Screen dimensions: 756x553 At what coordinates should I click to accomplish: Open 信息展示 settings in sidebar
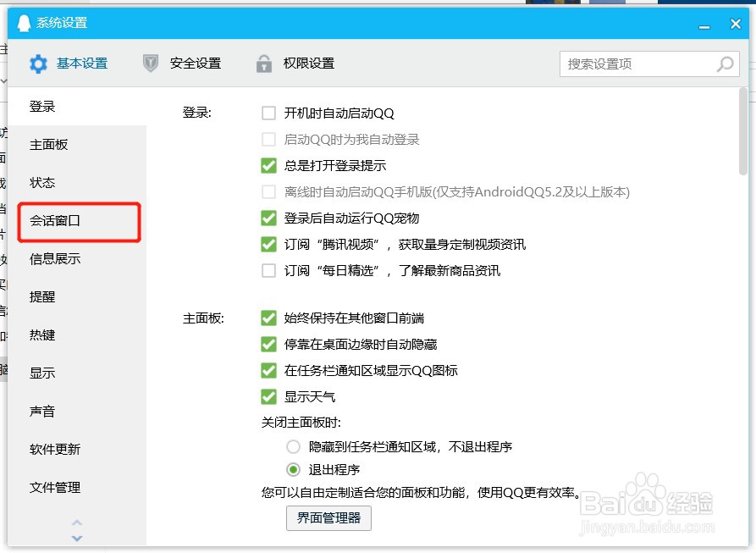click(x=77, y=259)
